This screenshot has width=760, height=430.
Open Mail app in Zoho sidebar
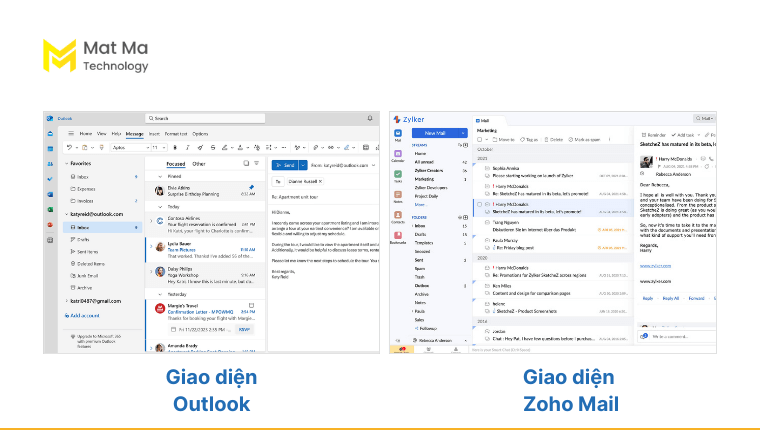[397, 135]
